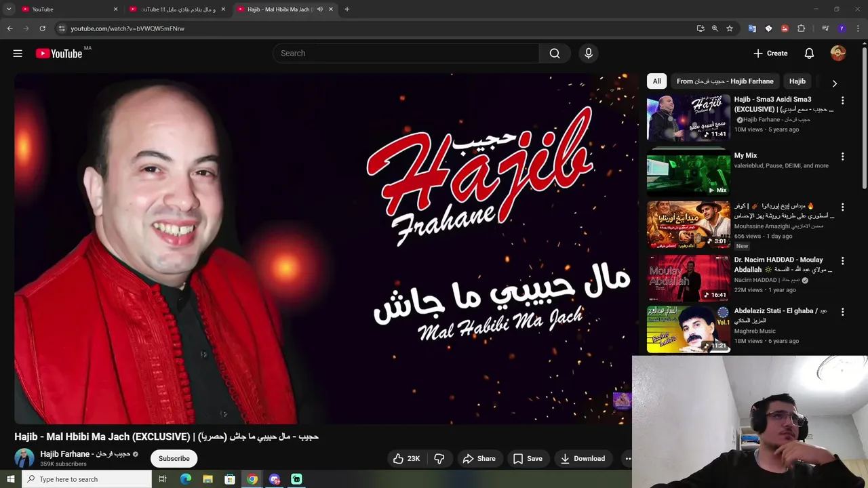868x488 pixels.
Task: Open the Hajib Farhane channel avatar
Action: (x=24, y=458)
